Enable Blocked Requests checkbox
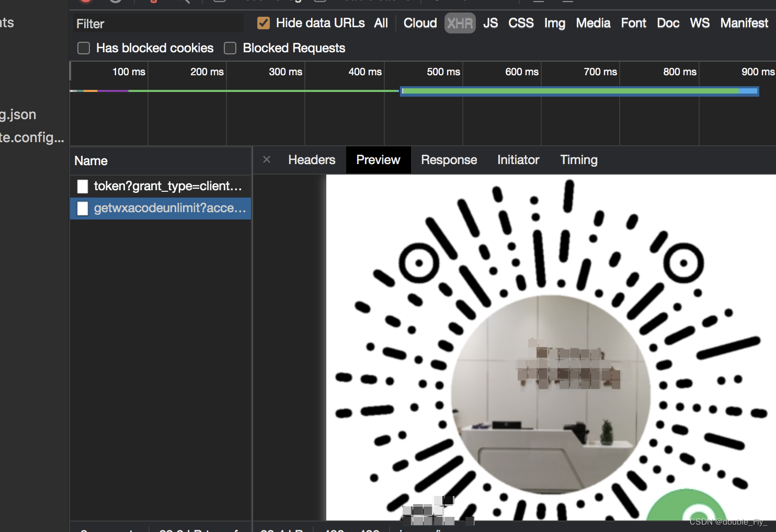Image resolution: width=776 pixels, height=532 pixels. (x=230, y=48)
